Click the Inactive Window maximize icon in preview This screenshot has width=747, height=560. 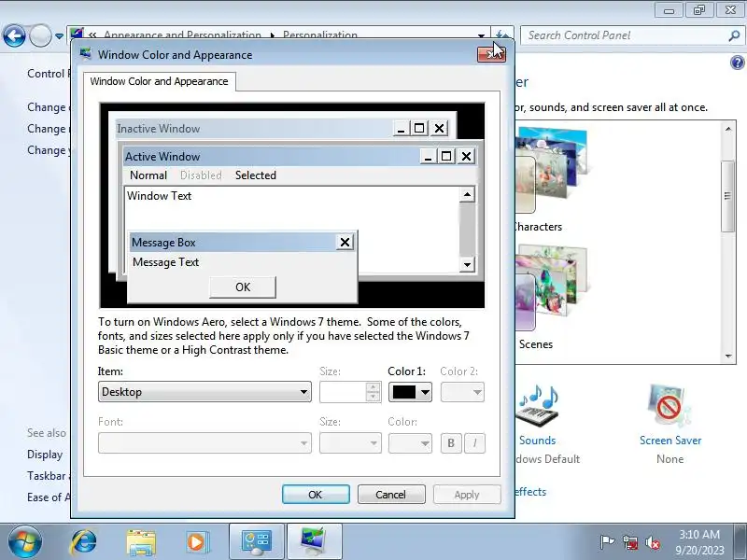[419, 129]
